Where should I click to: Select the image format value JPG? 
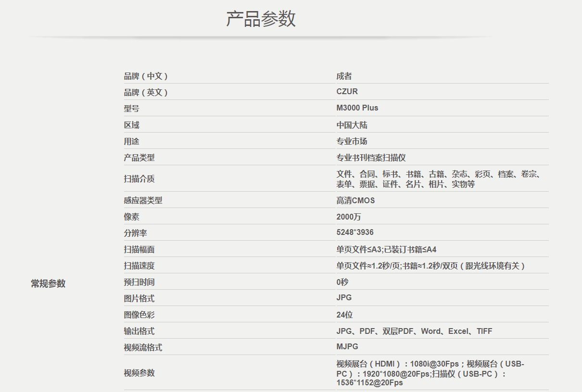coord(344,298)
